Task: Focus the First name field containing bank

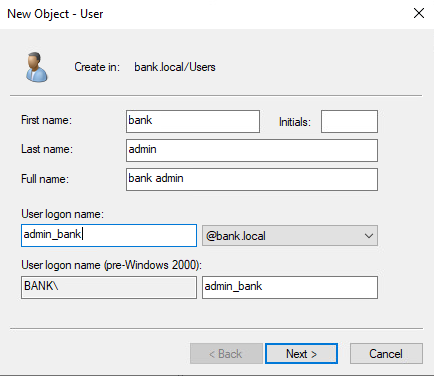Action: point(193,121)
